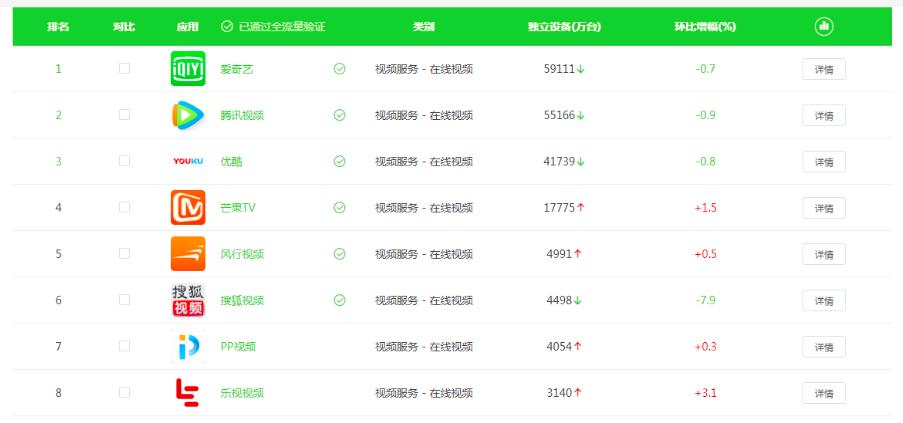This screenshot has height=423, width=903.
Task: View 详情 for 乐视视频
Action: tap(823, 393)
